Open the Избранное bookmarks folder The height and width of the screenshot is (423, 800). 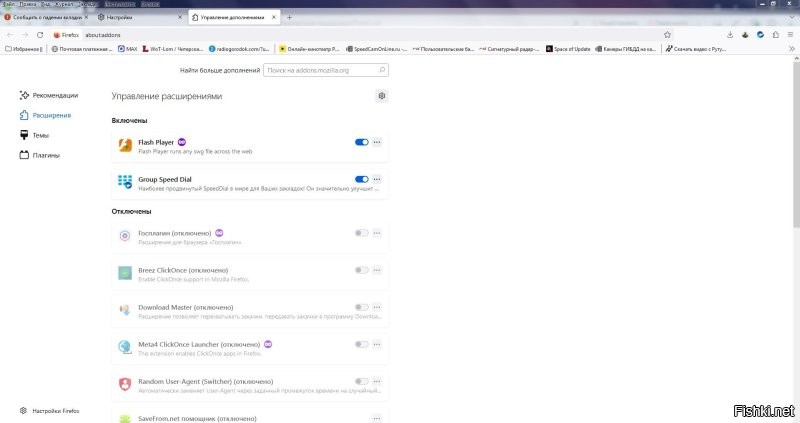pyautogui.click(x=24, y=49)
